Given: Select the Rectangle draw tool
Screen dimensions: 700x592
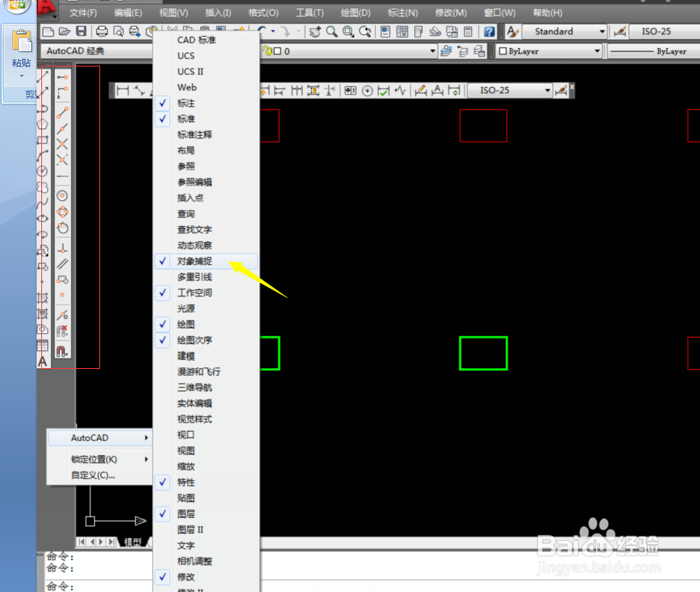Looking at the screenshot, I should click(42, 140).
